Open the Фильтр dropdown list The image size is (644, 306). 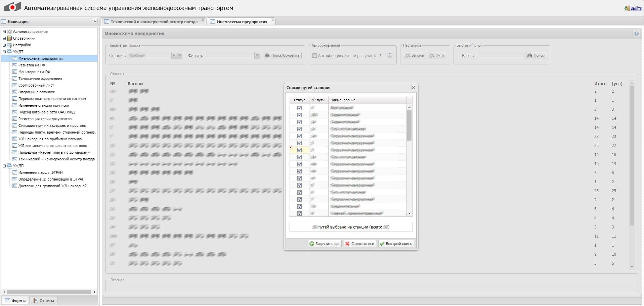pyautogui.click(x=257, y=55)
